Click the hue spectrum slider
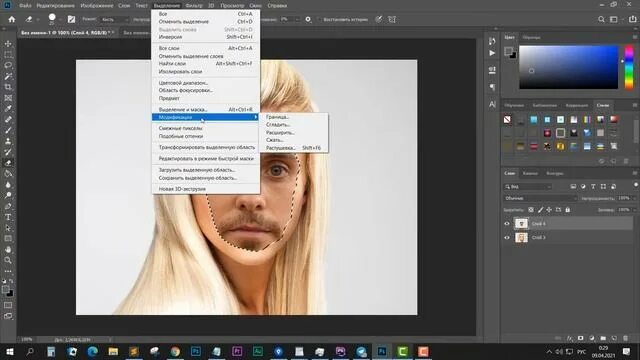640x360 pixels. 629,67
